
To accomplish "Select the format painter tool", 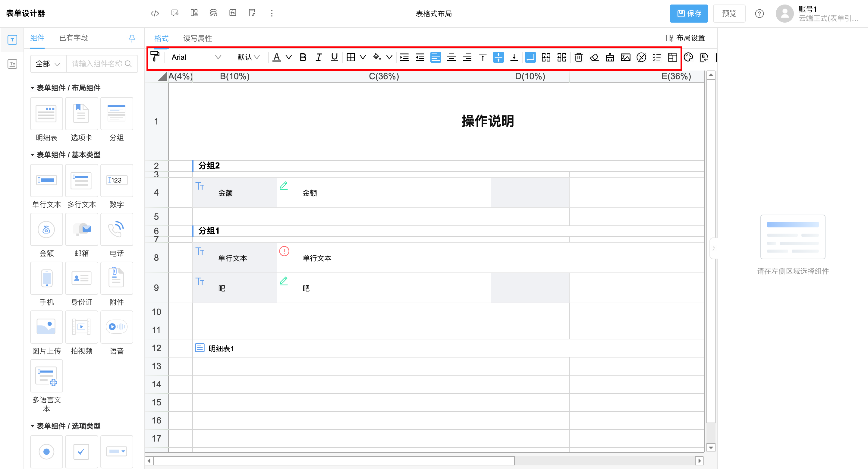I will pos(155,56).
